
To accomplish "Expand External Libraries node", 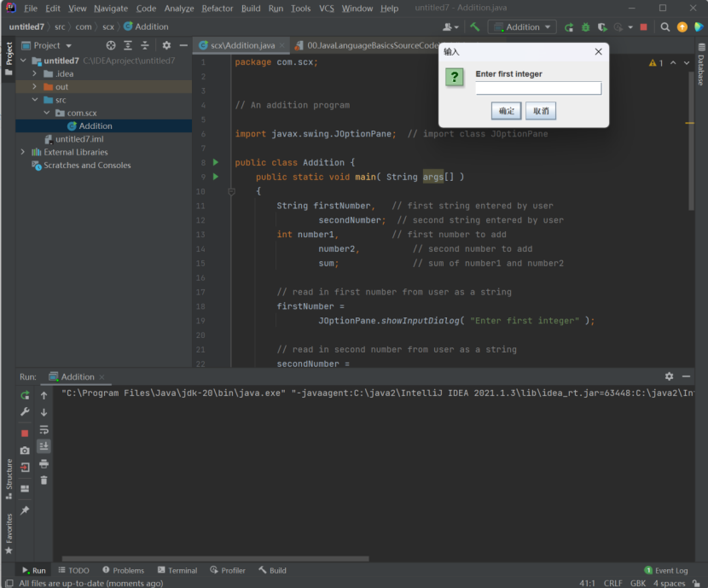I will tap(23, 152).
